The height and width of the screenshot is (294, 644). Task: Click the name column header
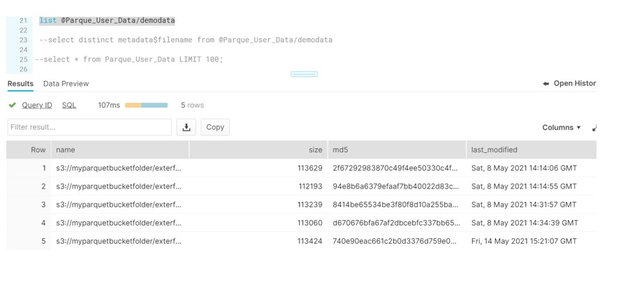click(x=66, y=150)
